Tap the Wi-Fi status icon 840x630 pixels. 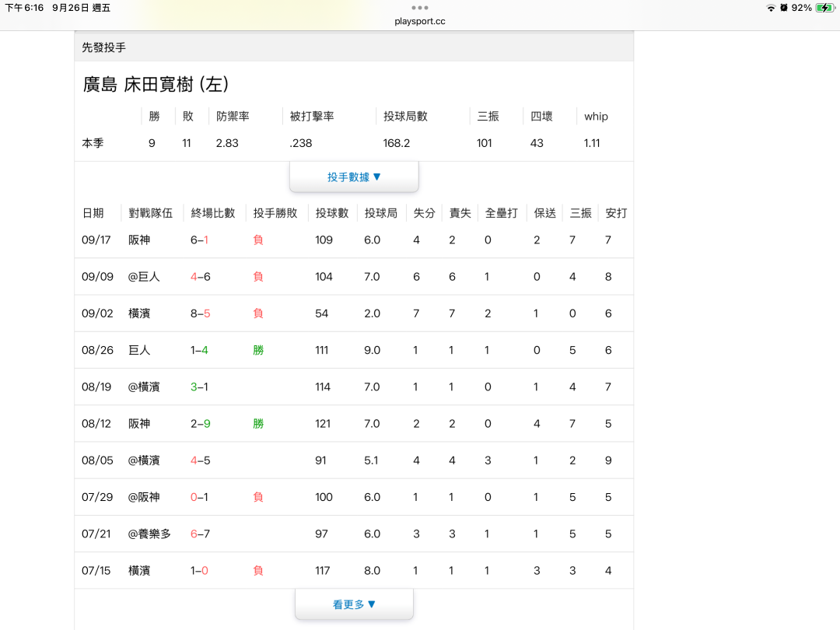coord(770,8)
